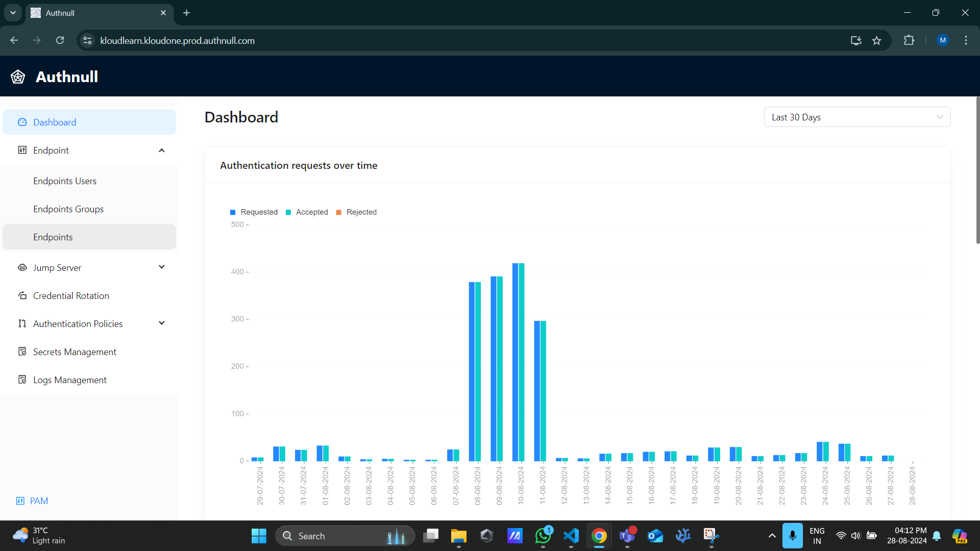
Task: Select the Endpoints Groups menu item
Action: tap(68, 209)
